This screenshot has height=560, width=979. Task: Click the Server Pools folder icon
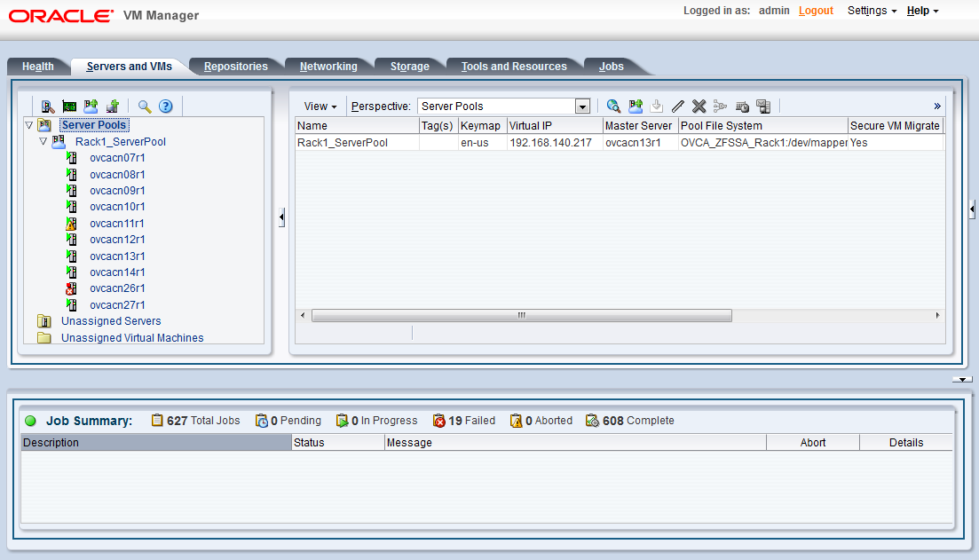pyautogui.click(x=44, y=125)
